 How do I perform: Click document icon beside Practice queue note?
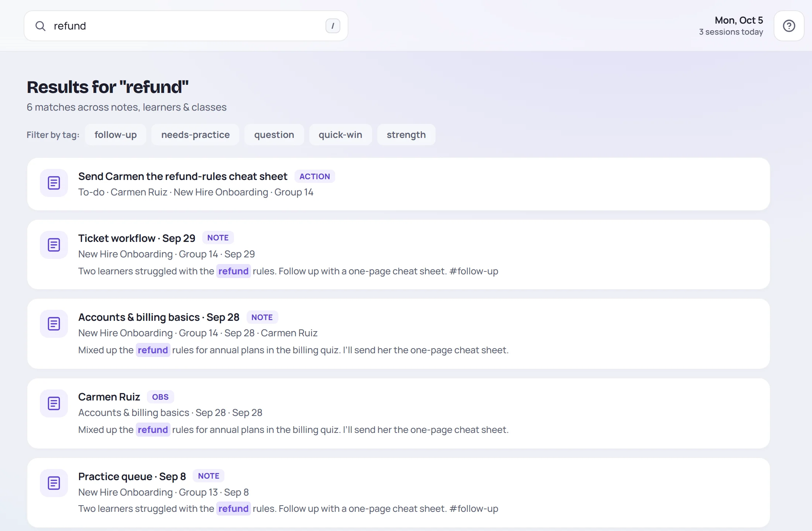pos(54,483)
